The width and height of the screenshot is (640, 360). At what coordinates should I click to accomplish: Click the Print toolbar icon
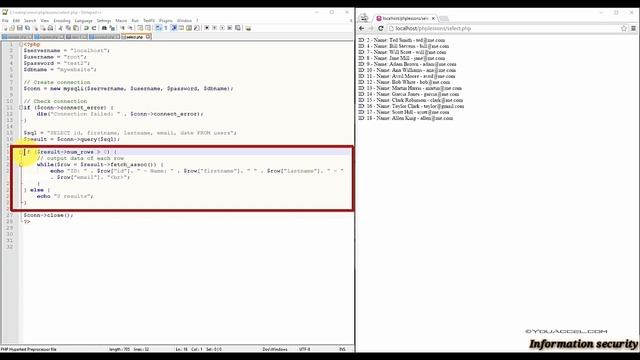[50, 28]
